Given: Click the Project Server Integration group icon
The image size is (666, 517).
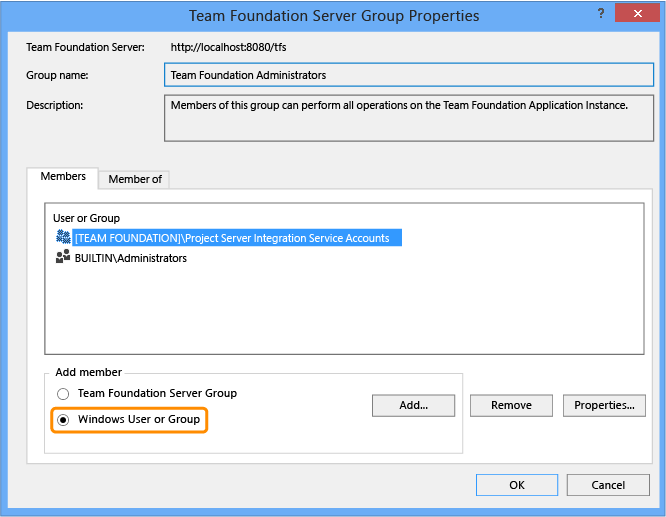Looking at the screenshot, I should tap(63, 237).
